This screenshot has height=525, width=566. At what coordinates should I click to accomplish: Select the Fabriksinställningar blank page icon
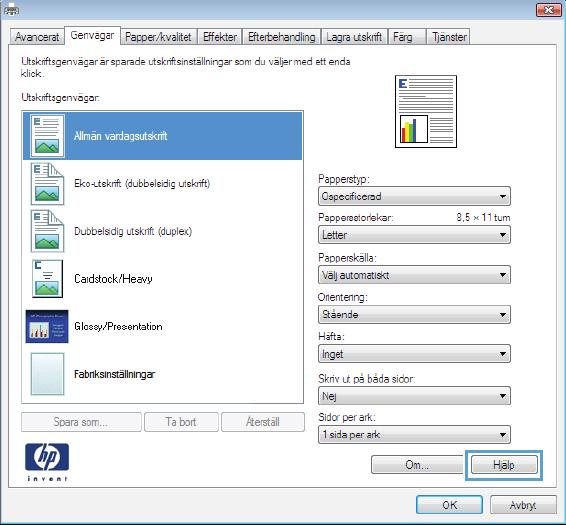47,374
